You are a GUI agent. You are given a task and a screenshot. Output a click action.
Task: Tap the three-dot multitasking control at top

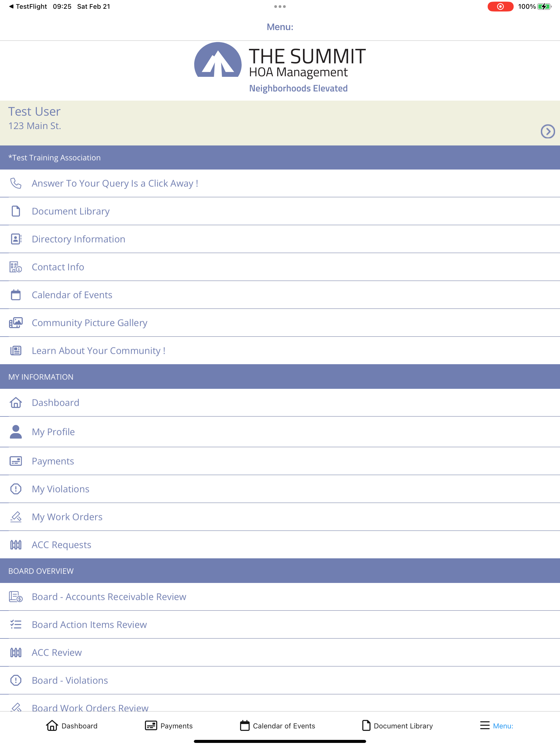coord(280,6)
